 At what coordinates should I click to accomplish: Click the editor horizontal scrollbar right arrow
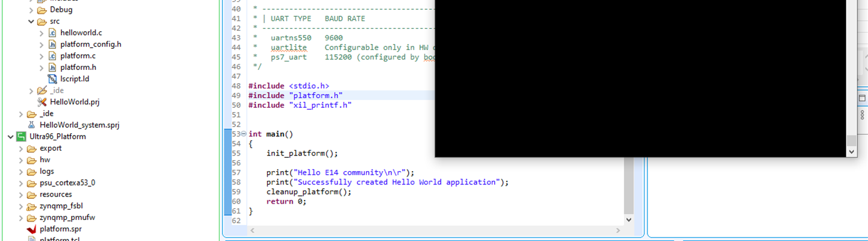coord(618,230)
